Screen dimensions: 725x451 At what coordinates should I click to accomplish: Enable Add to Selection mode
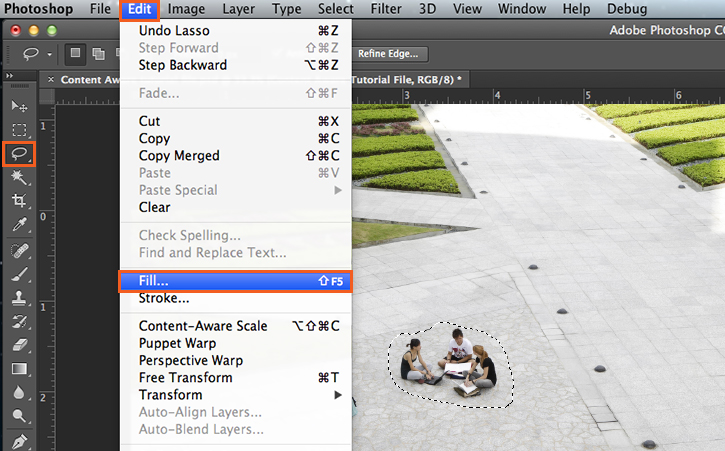tap(98, 54)
